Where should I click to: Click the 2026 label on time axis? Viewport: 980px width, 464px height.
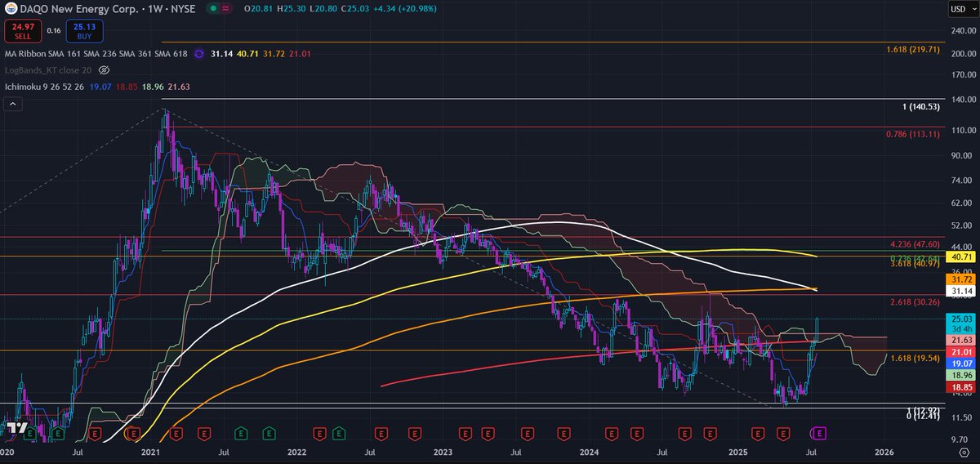[x=884, y=452]
